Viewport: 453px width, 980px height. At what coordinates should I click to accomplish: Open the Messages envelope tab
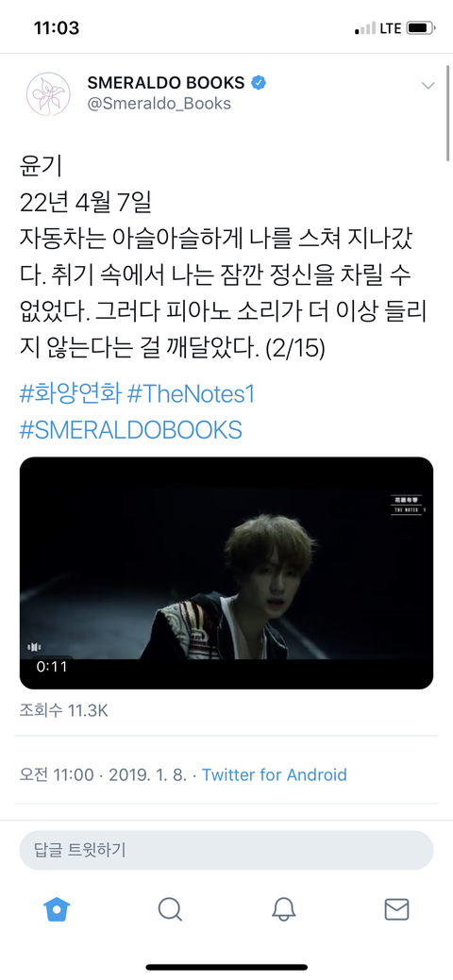[396, 909]
